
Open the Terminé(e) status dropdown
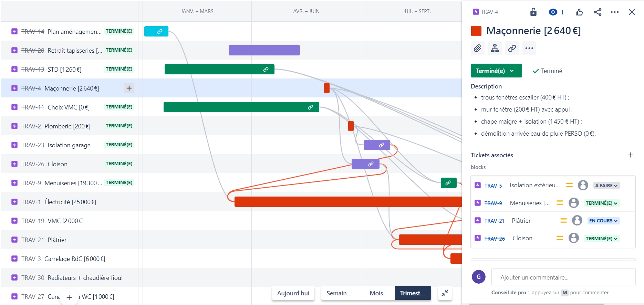pos(496,71)
